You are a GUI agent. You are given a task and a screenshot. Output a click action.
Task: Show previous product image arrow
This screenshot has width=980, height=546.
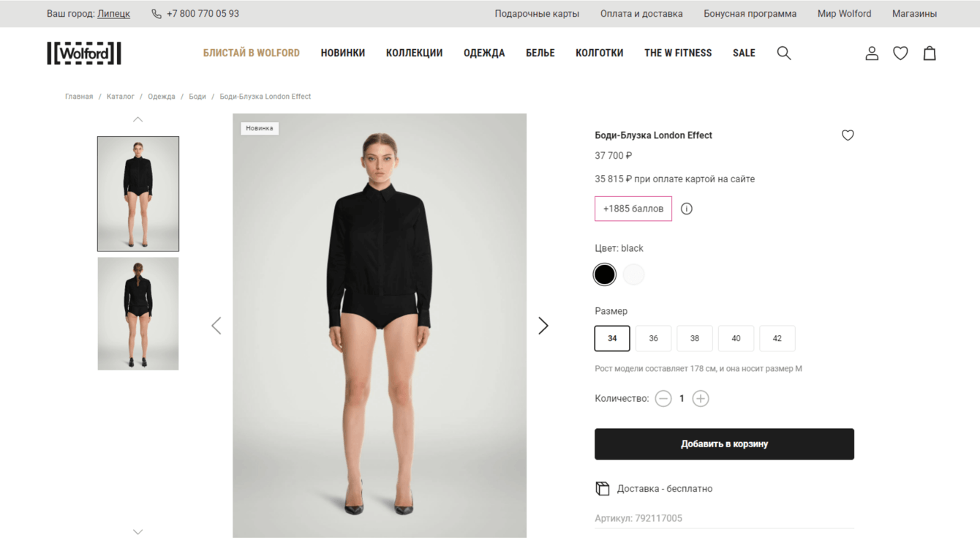(216, 326)
